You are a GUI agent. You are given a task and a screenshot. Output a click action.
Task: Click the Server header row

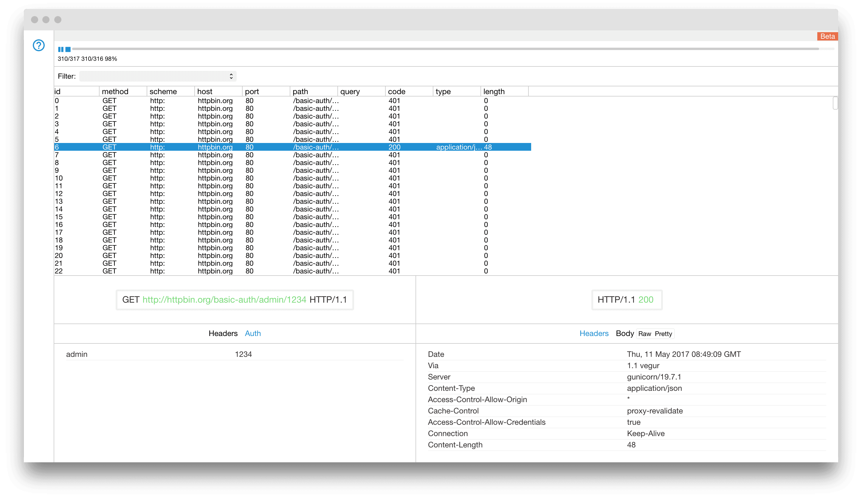click(627, 377)
